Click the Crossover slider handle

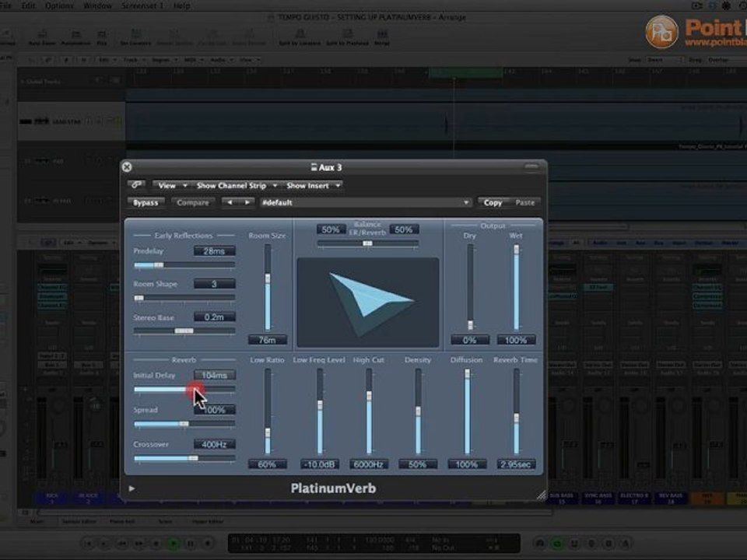192,457
